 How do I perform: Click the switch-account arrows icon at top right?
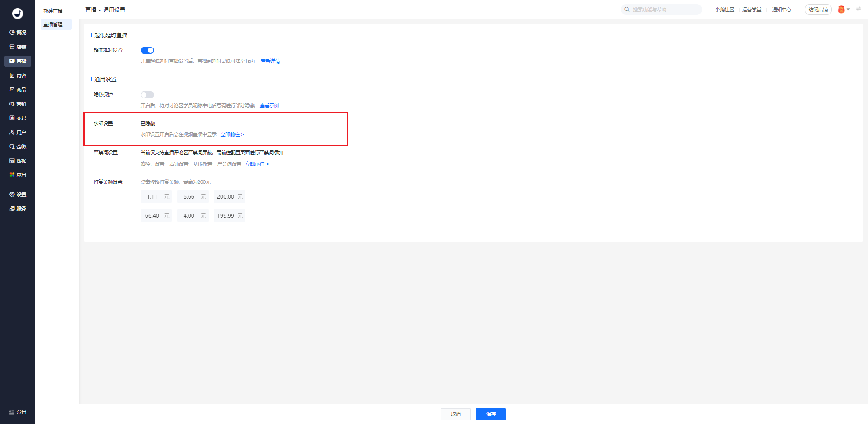858,9
